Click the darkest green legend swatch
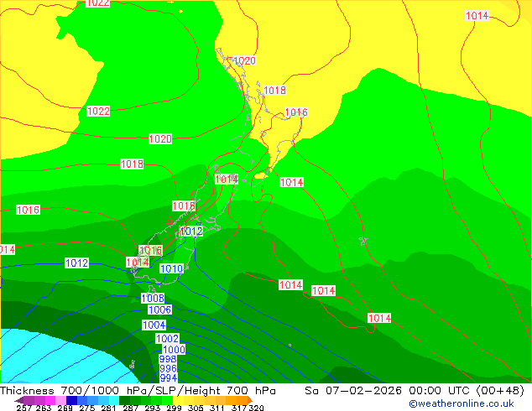The image size is (532, 411). (x=124, y=400)
